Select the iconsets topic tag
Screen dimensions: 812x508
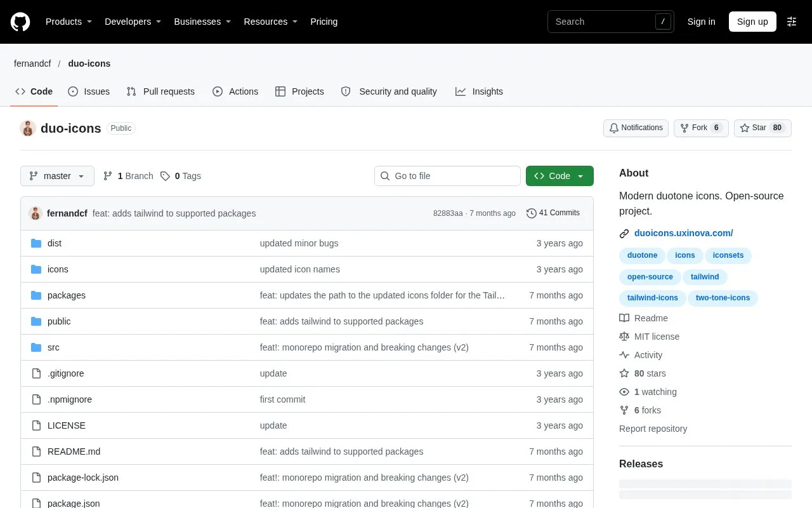coord(728,255)
